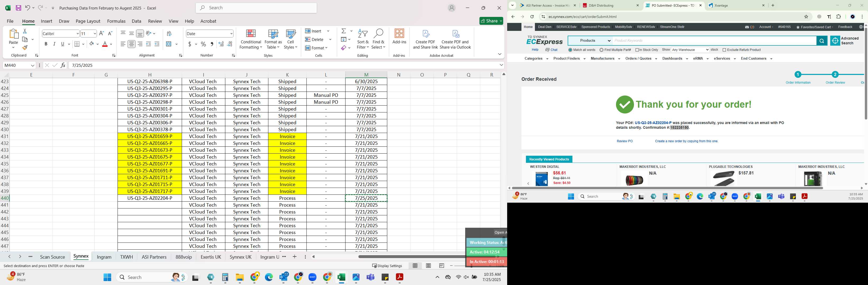
Task: Switch to the ASI Partners sheet tab
Action: [x=154, y=257]
